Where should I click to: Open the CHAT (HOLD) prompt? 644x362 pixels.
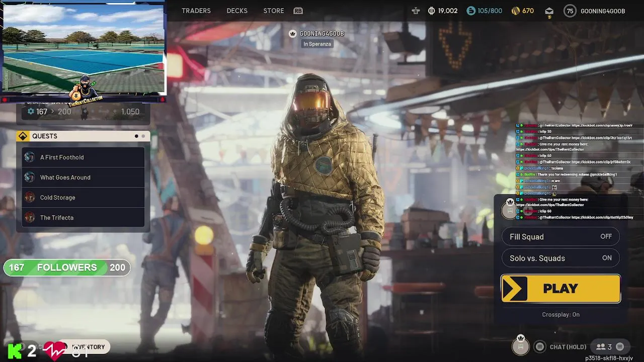[x=568, y=347]
